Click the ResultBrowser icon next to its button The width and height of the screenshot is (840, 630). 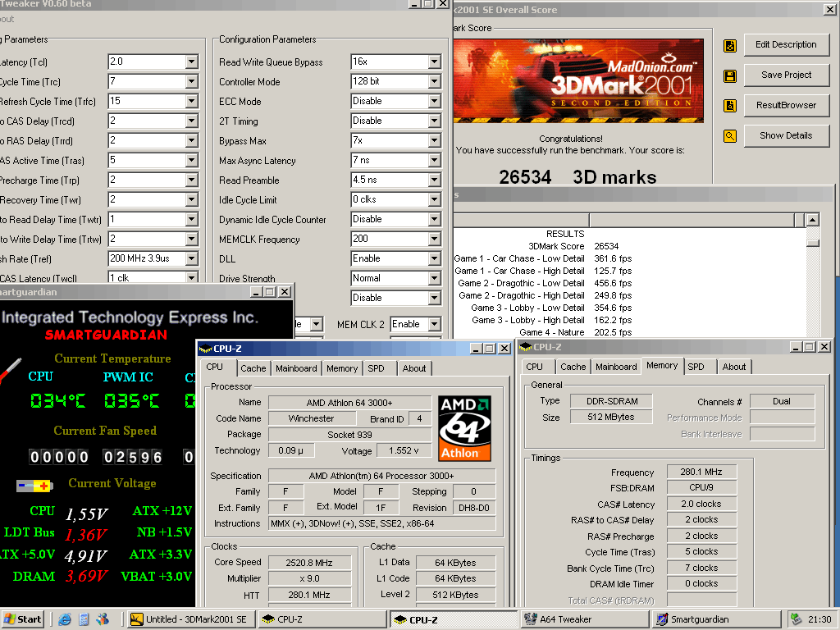(x=729, y=106)
